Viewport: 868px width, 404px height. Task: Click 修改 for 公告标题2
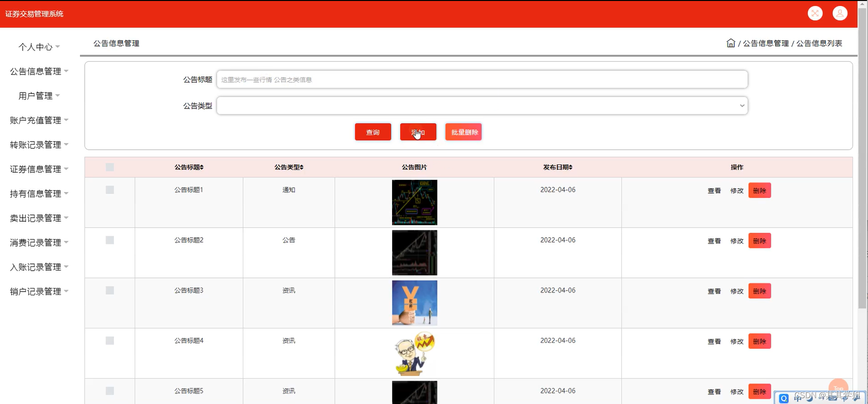coord(737,241)
